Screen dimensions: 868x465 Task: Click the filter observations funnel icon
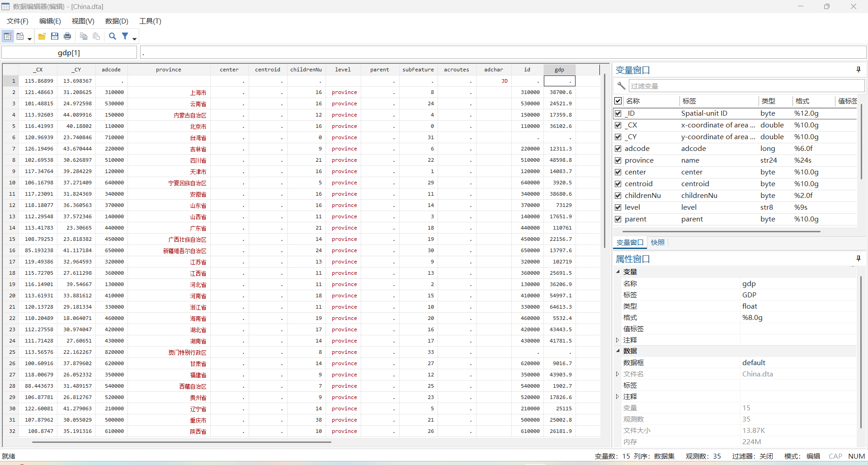click(125, 37)
